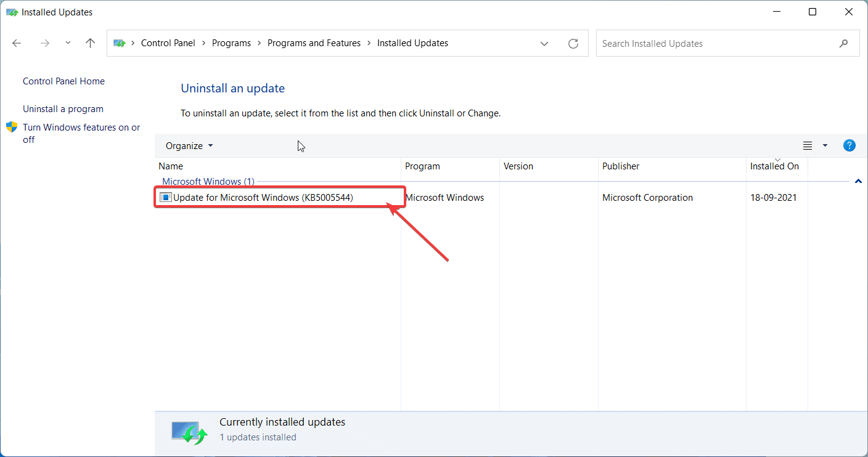Click the Currently installed updates icon

pyautogui.click(x=190, y=433)
